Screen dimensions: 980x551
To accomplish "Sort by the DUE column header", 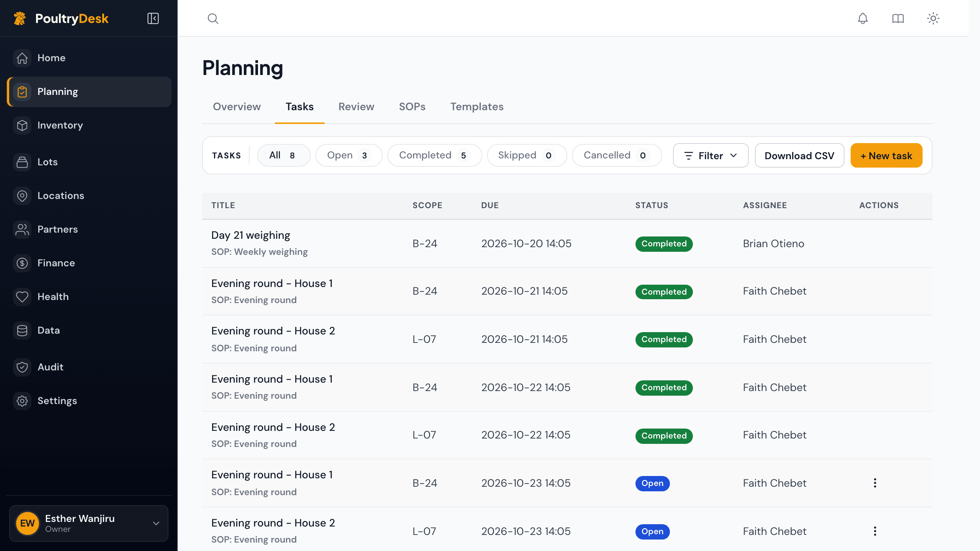I will point(490,205).
